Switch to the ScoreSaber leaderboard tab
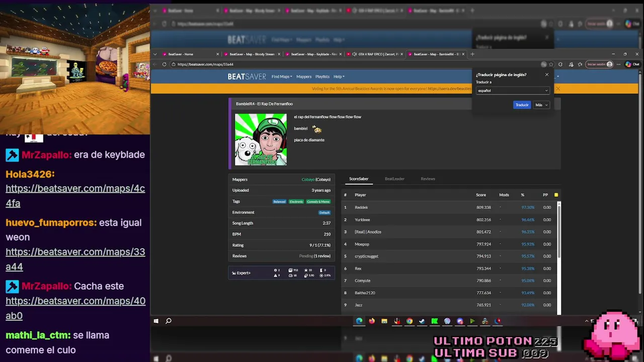The image size is (644, 362). pyautogui.click(x=359, y=178)
